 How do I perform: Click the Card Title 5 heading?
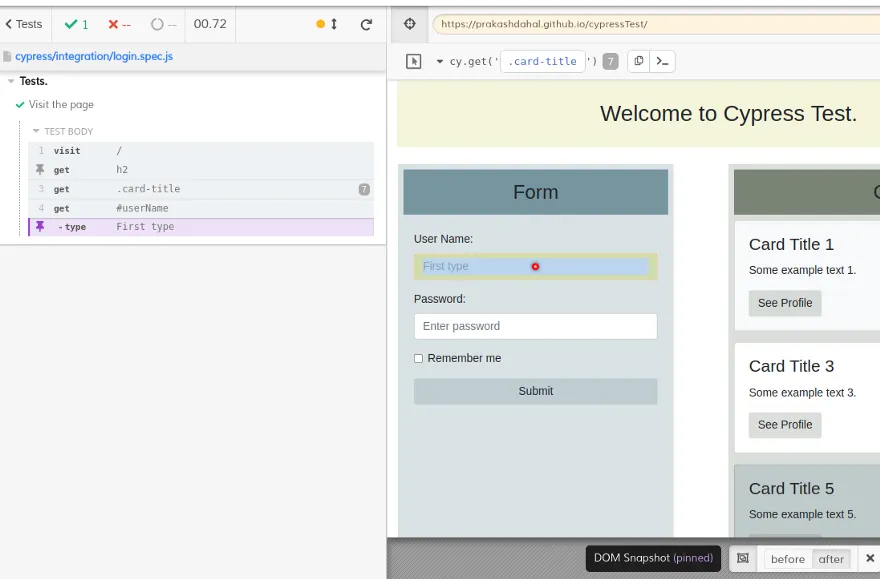791,489
